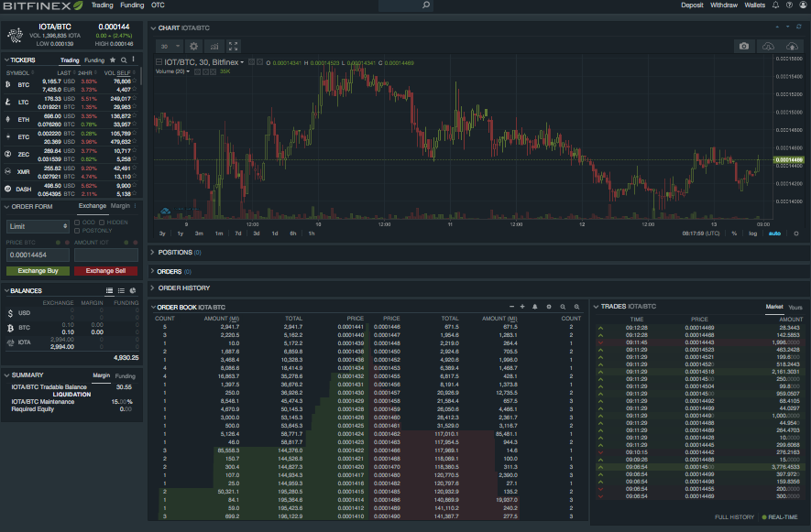811x532 pixels.
Task: Open the Limit order type dropdown
Action: [38, 226]
